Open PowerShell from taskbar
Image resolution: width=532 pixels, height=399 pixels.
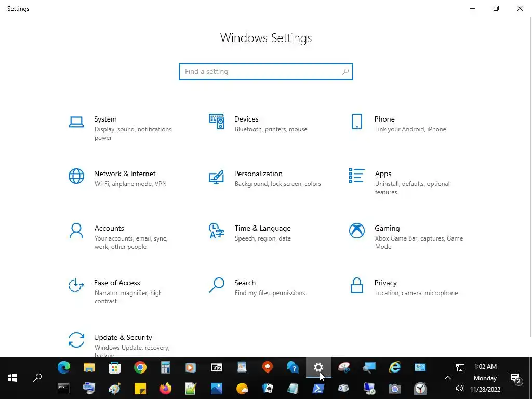[x=318, y=389]
